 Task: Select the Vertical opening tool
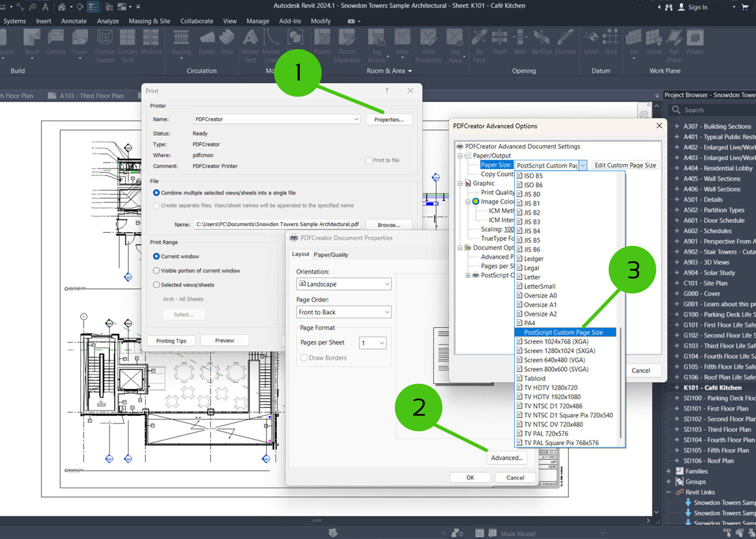click(x=541, y=42)
